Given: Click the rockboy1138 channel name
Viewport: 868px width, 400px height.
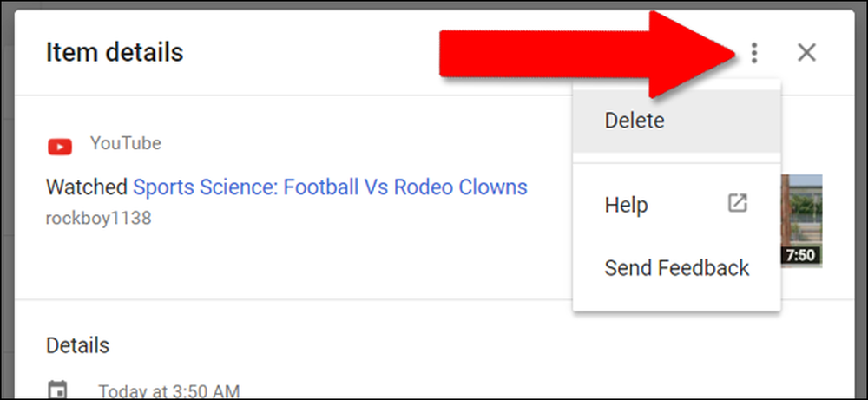Looking at the screenshot, I should click(99, 219).
